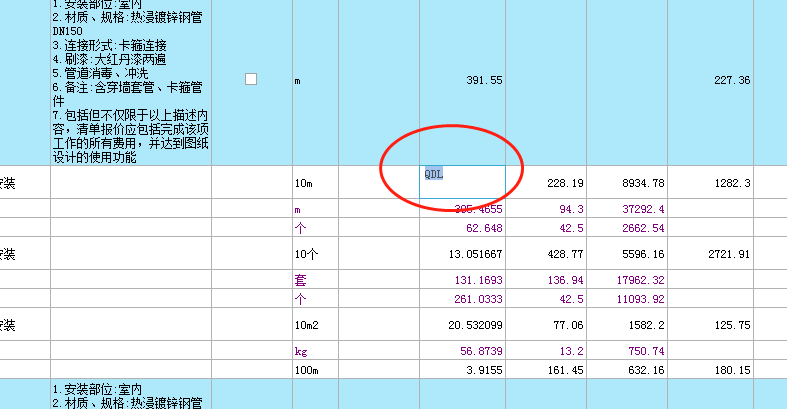This screenshot has width=787, height=409.
Task: Select the unit price 228.19
Action: pyautogui.click(x=565, y=183)
